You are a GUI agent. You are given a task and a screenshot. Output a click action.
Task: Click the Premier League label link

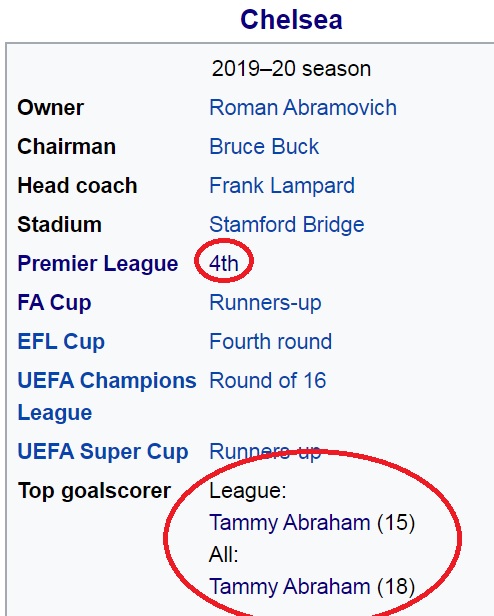97,263
